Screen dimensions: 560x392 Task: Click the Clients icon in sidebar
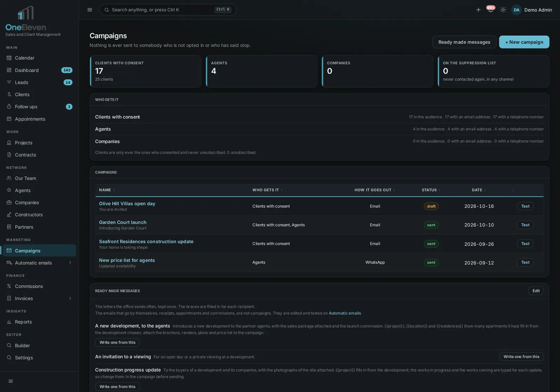(9, 94)
